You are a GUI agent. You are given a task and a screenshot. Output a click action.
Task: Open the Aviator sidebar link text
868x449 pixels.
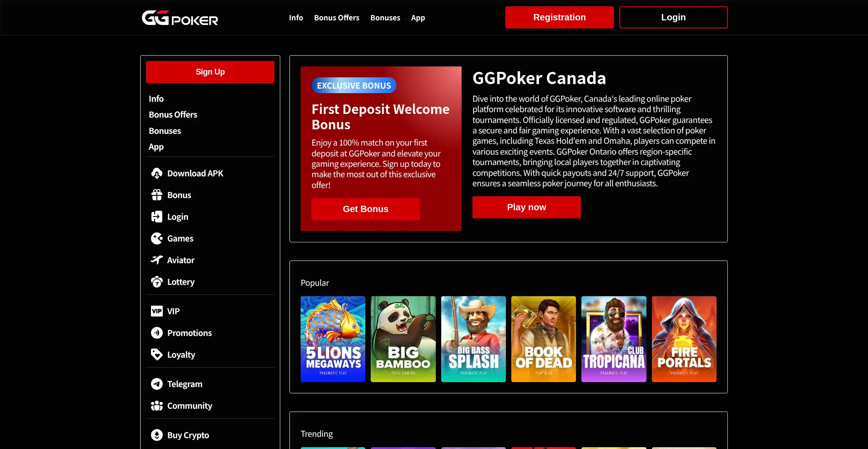[181, 260]
